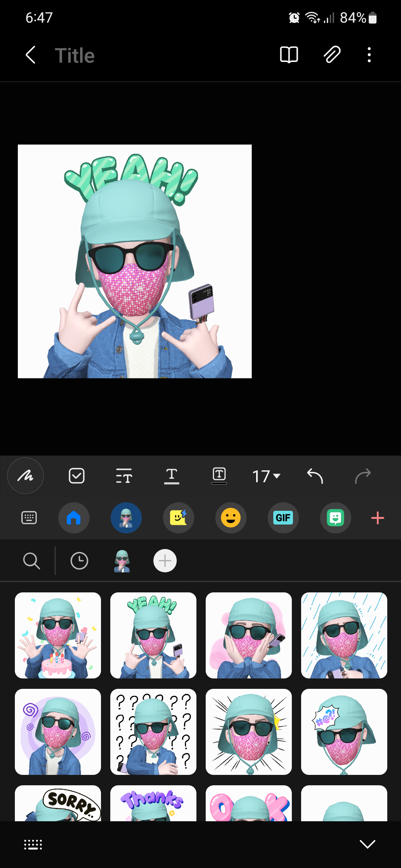Show recently used stickers
401x868 pixels.
click(79, 561)
